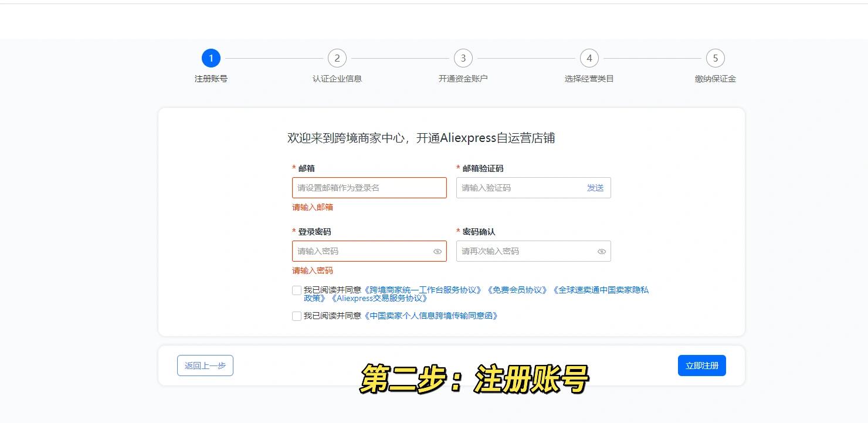Image resolution: width=868 pixels, height=423 pixels.
Task: Click the 请输入邮箱 error message
Action: tap(313, 207)
